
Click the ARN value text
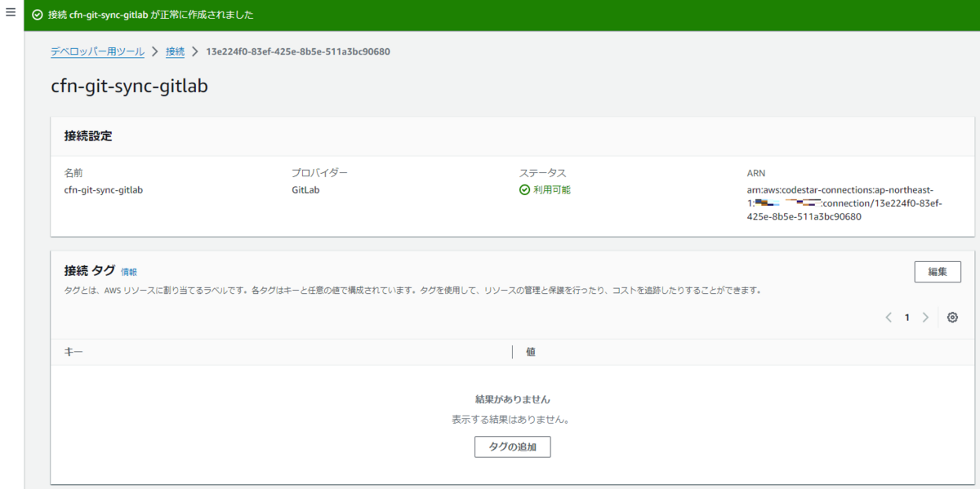point(844,203)
